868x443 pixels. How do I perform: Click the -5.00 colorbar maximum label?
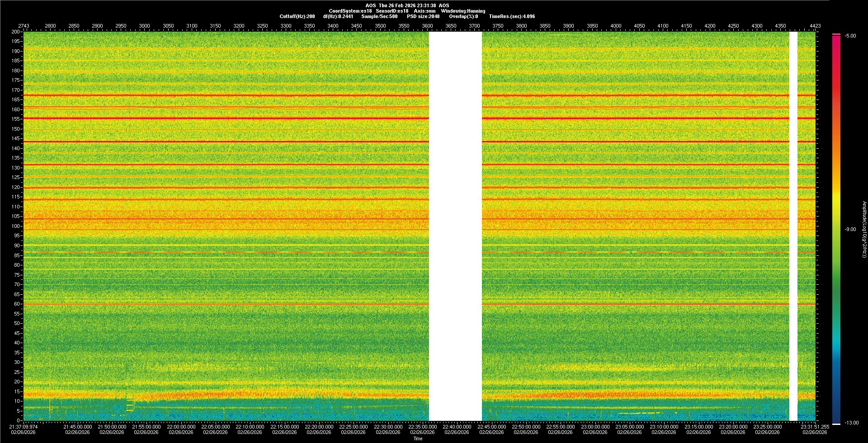[x=850, y=36]
